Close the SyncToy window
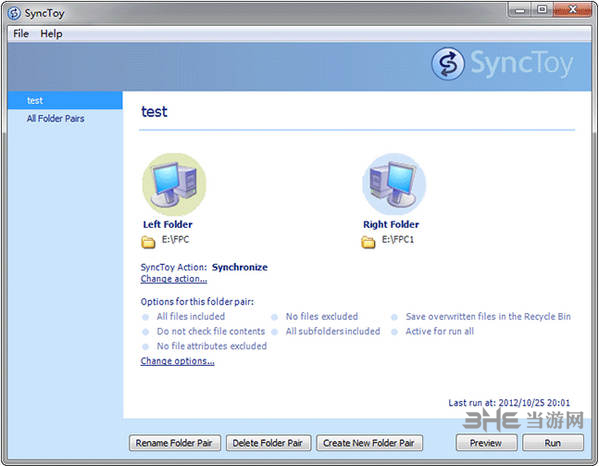 572,10
